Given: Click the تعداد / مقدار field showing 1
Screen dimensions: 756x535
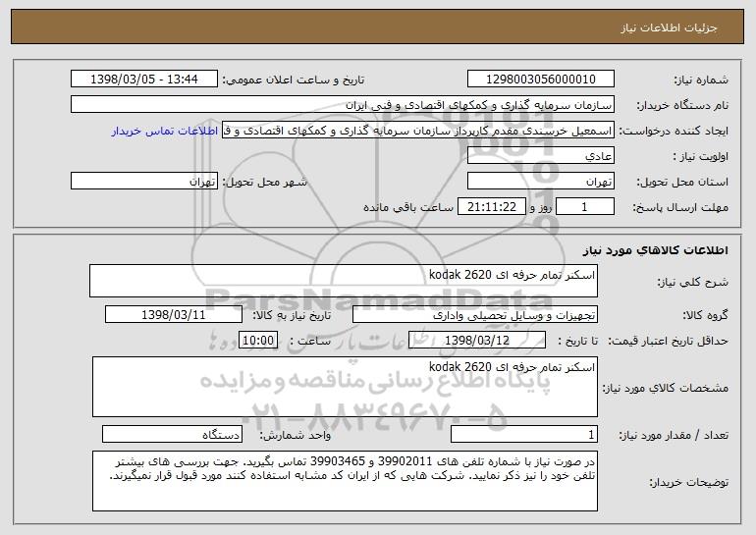Looking at the screenshot, I should [x=524, y=434].
